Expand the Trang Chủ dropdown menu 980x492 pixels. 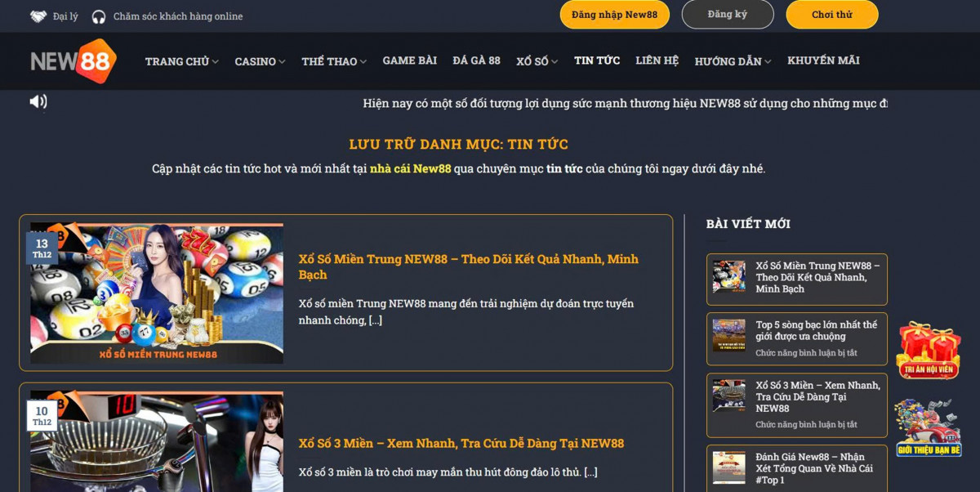tap(181, 61)
